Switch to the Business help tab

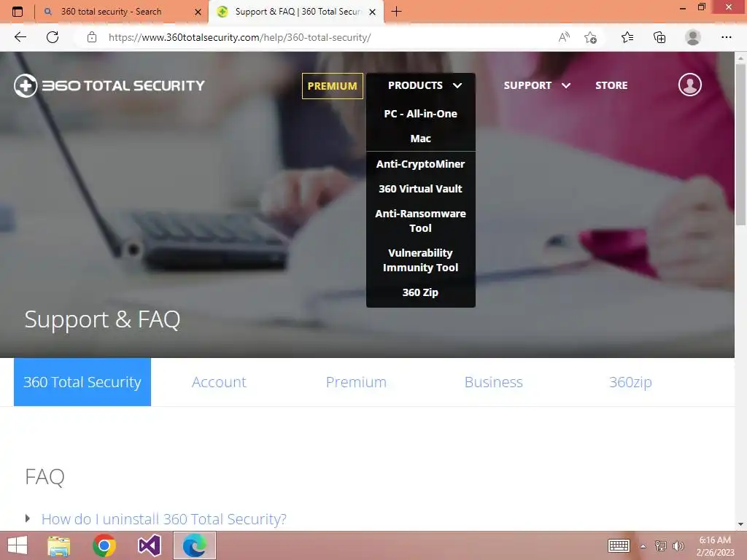click(494, 382)
